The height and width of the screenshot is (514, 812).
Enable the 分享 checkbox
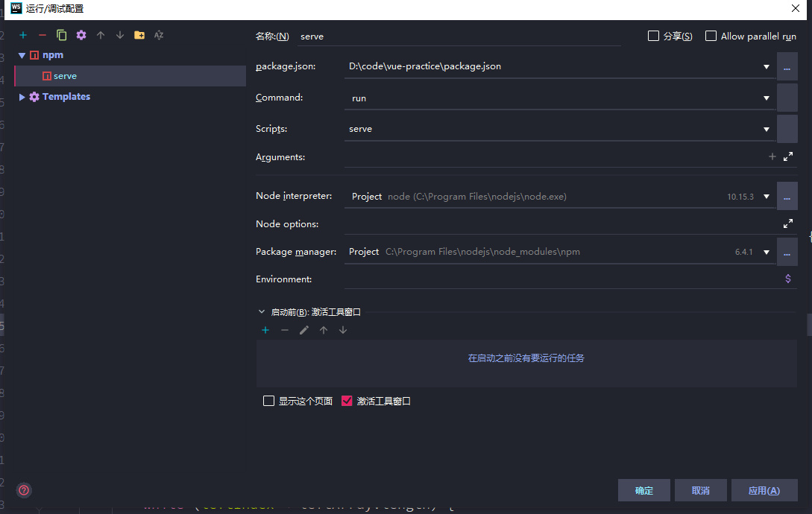[x=654, y=35]
